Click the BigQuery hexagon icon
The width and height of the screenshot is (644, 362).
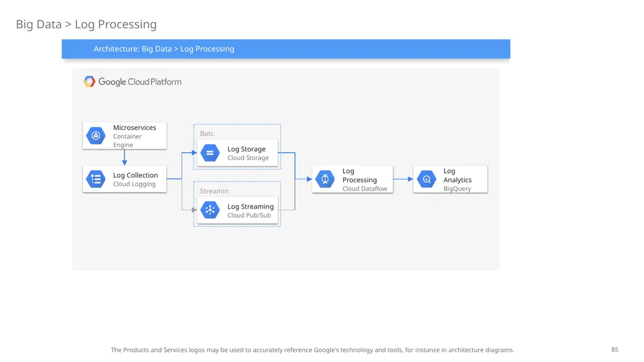tap(426, 179)
